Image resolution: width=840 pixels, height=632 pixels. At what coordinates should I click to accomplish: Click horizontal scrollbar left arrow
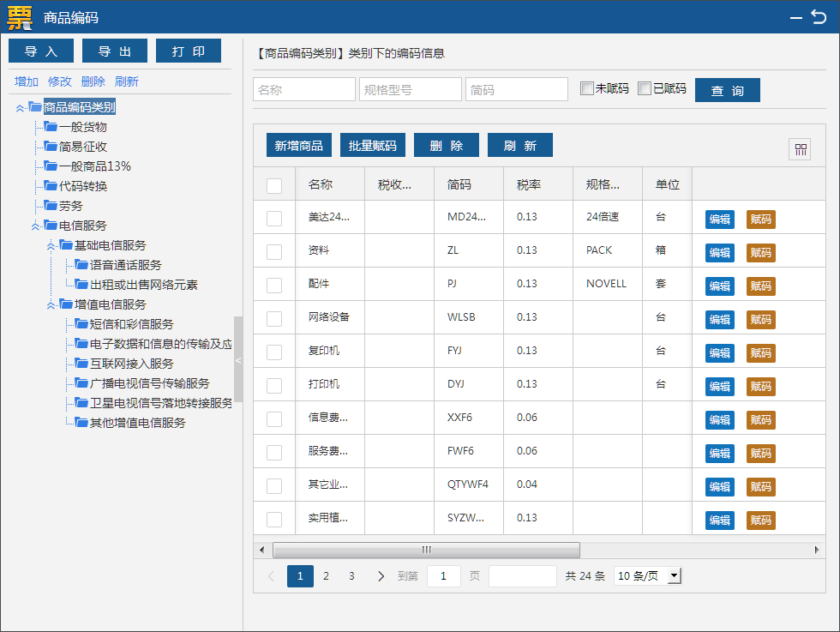(x=261, y=550)
